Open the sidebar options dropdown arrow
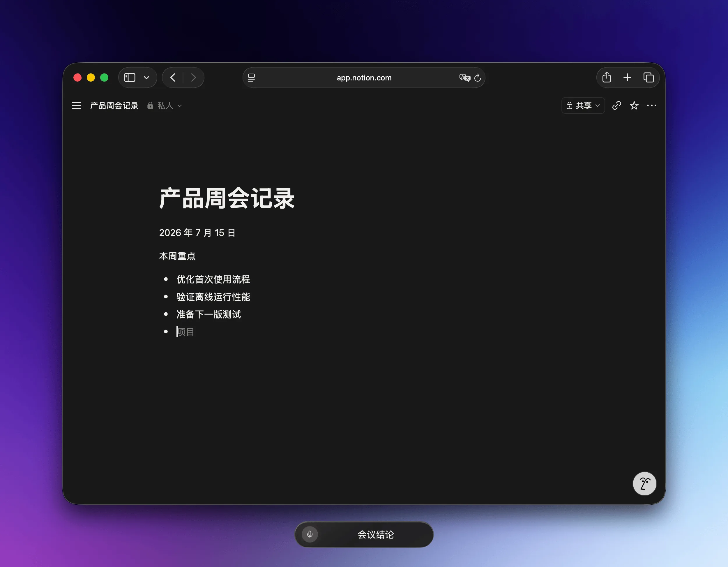Image resolution: width=728 pixels, height=567 pixels. click(146, 78)
